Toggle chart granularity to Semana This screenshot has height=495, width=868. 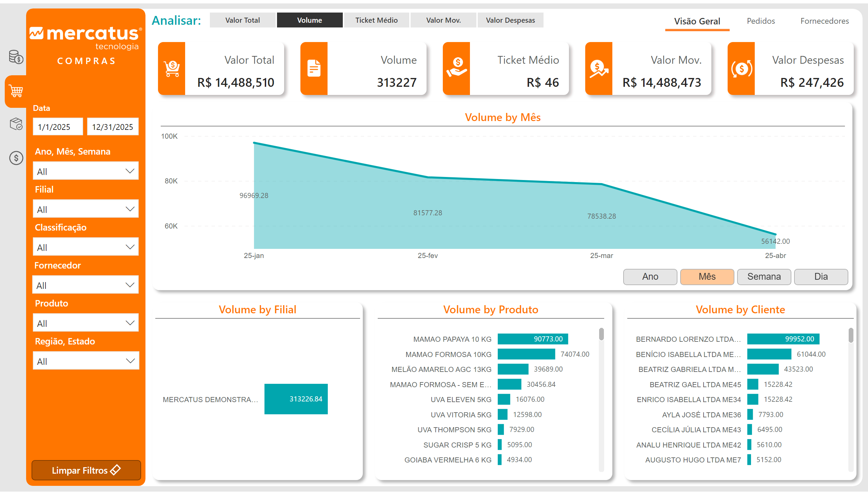[764, 277]
